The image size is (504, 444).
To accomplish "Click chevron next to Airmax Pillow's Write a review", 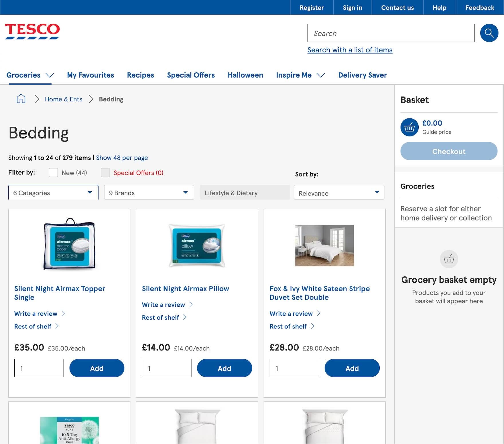I will (191, 305).
